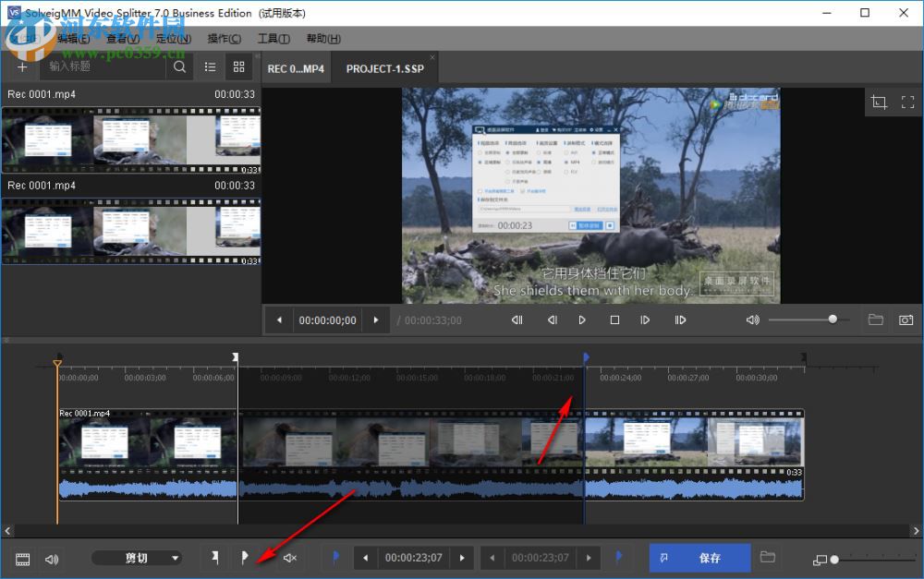Image resolution: width=924 pixels, height=579 pixels.
Task: Open the output folder icon beside the snapshot icon
Action: coord(876,320)
